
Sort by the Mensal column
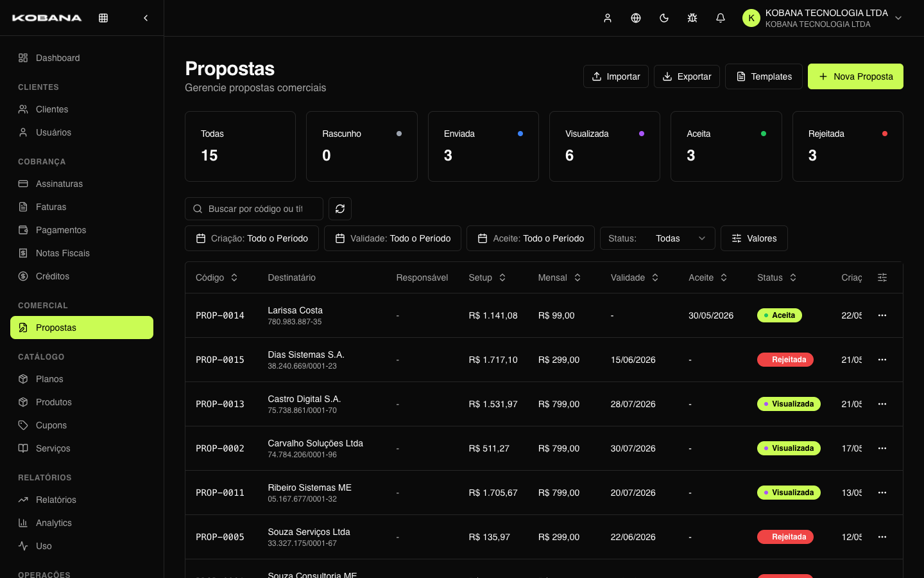point(560,277)
